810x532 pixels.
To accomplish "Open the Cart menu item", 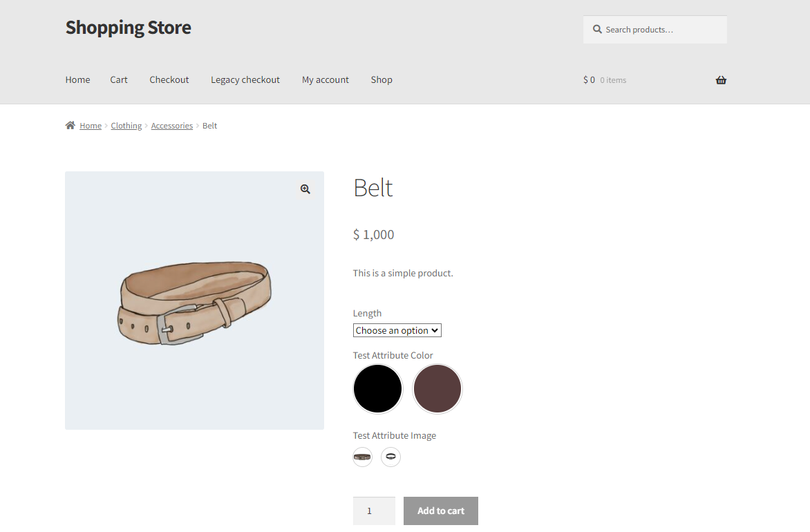I will pyautogui.click(x=118, y=79).
